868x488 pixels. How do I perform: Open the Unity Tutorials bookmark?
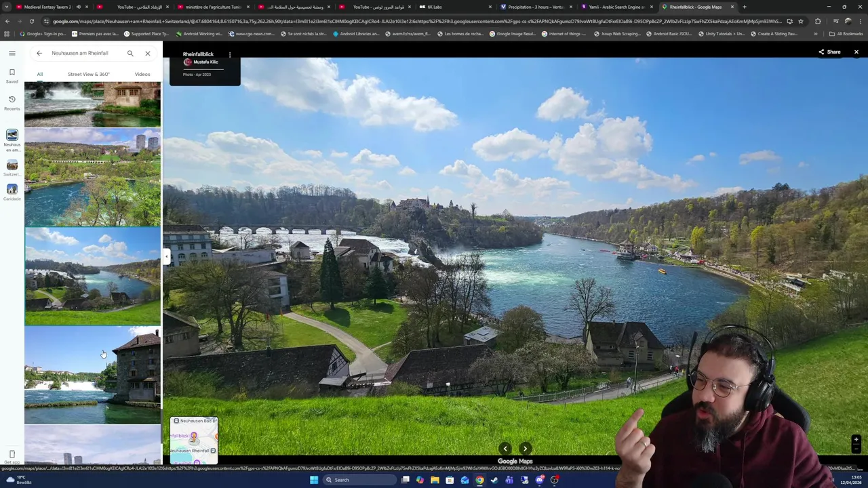coord(723,33)
